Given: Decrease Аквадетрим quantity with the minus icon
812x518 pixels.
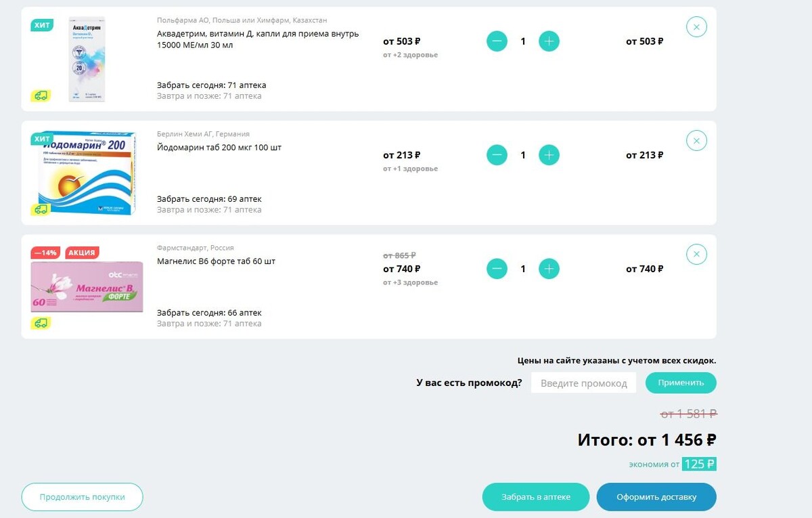Looking at the screenshot, I should [x=497, y=41].
